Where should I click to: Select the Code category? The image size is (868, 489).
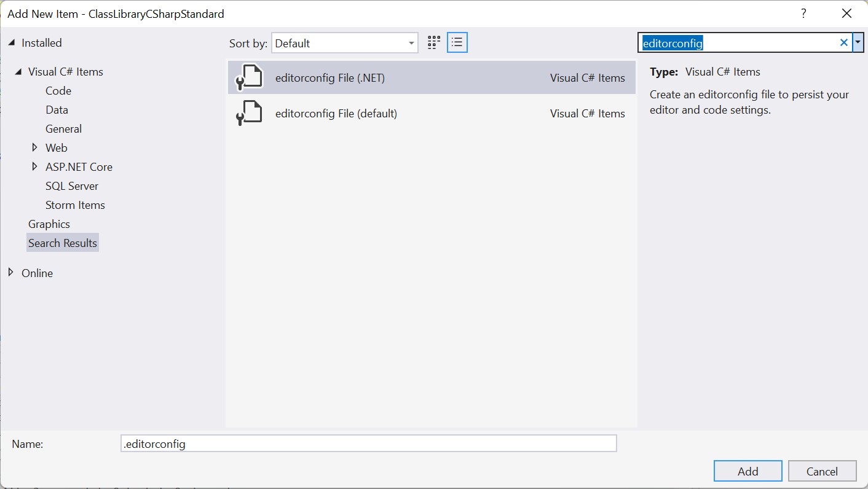pos(58,90)
